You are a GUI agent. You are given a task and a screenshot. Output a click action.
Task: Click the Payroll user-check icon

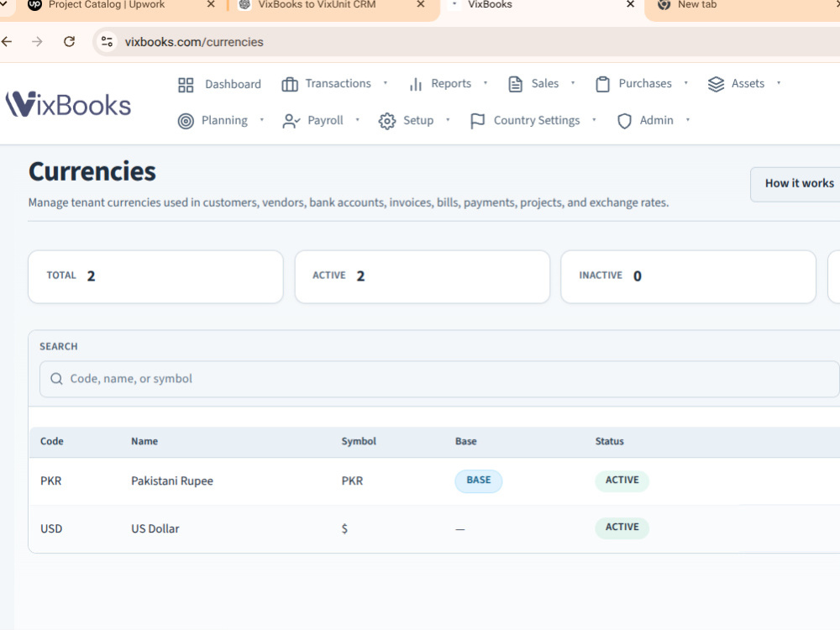291,121
